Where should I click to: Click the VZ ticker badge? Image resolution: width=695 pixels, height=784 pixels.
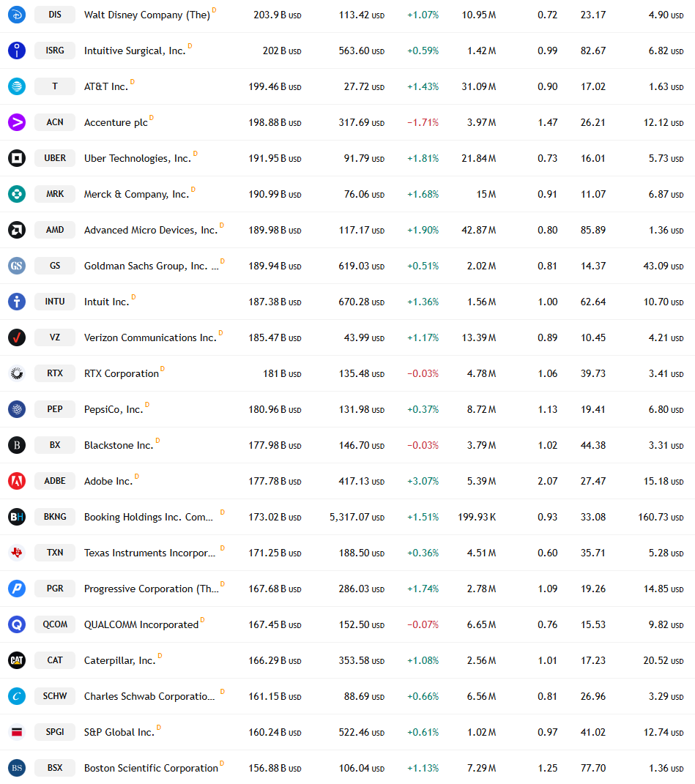point(55,337)
